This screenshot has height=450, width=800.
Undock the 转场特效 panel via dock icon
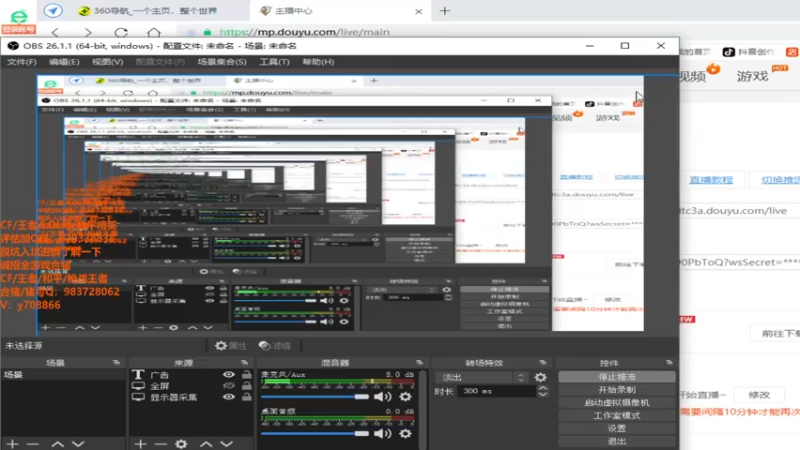coord(543,363)
